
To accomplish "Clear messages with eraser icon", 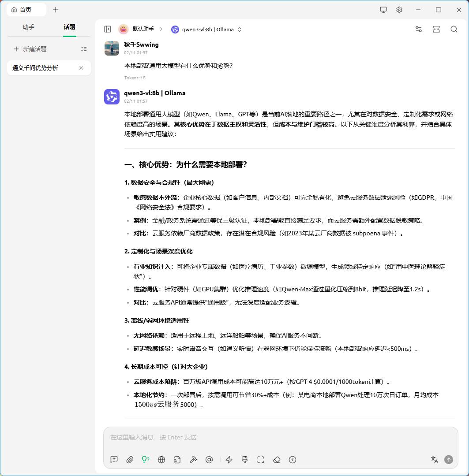I will coord(277,460).
